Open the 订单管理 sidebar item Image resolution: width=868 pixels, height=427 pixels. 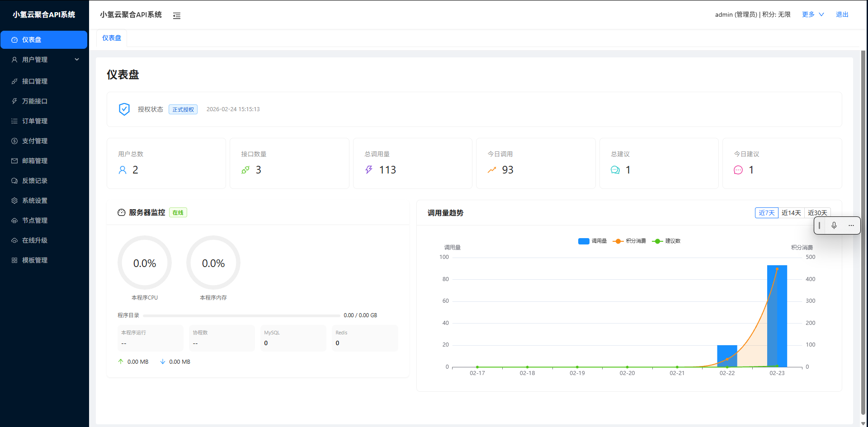pyautogui.click(x=35, y=121)
